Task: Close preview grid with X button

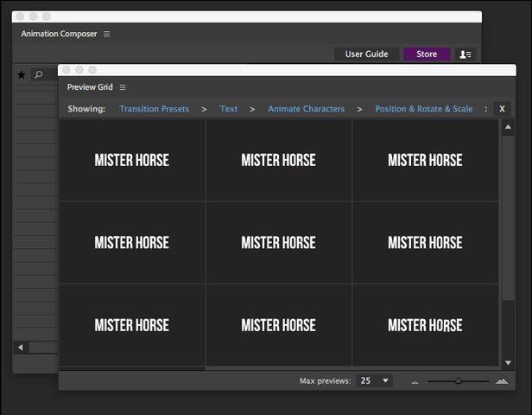Action: (502, 109)
